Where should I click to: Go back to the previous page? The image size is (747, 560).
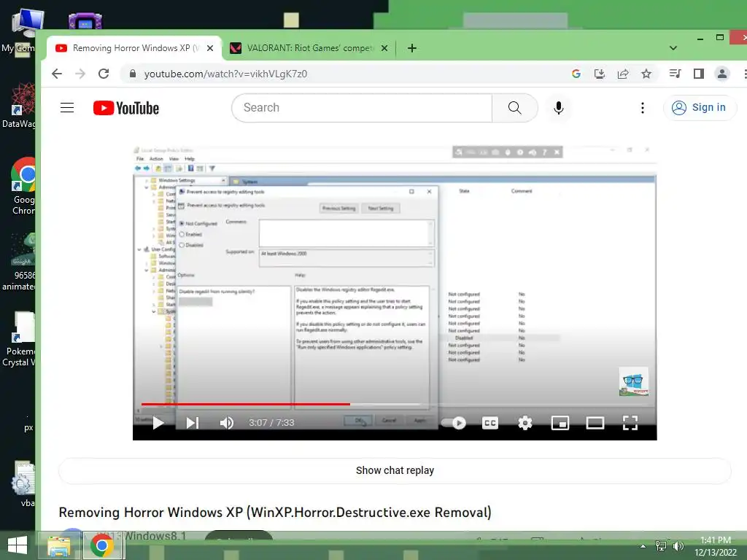click(x=57, y=74)
